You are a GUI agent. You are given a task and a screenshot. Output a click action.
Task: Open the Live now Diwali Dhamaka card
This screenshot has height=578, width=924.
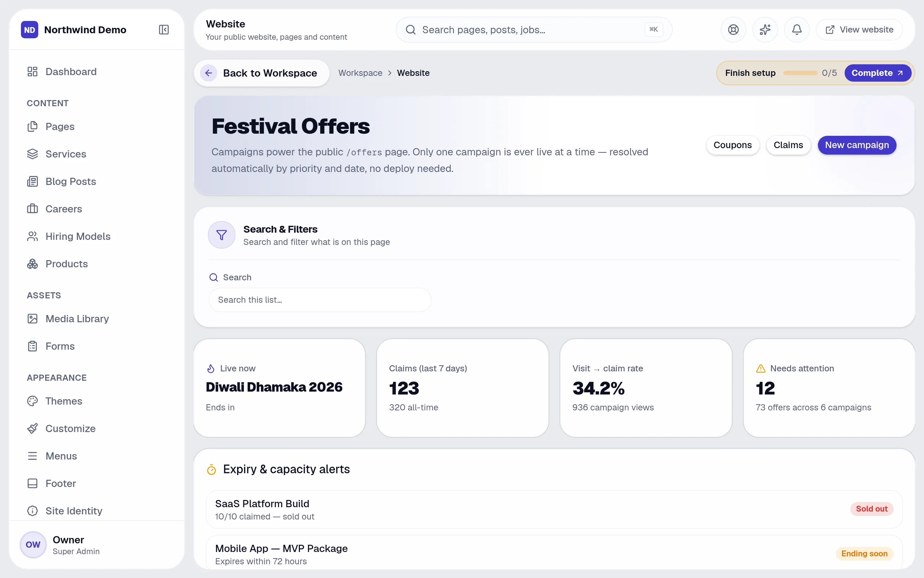(279, 388)
